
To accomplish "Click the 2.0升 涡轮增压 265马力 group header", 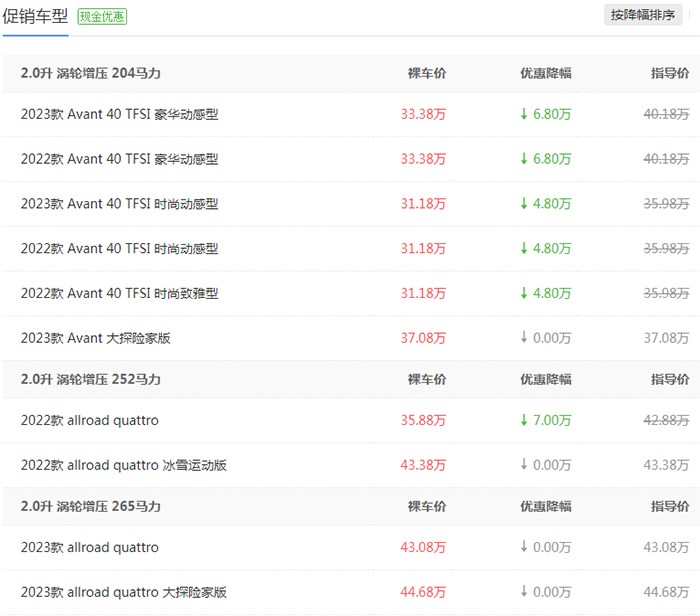I will (x=90, y=507).
